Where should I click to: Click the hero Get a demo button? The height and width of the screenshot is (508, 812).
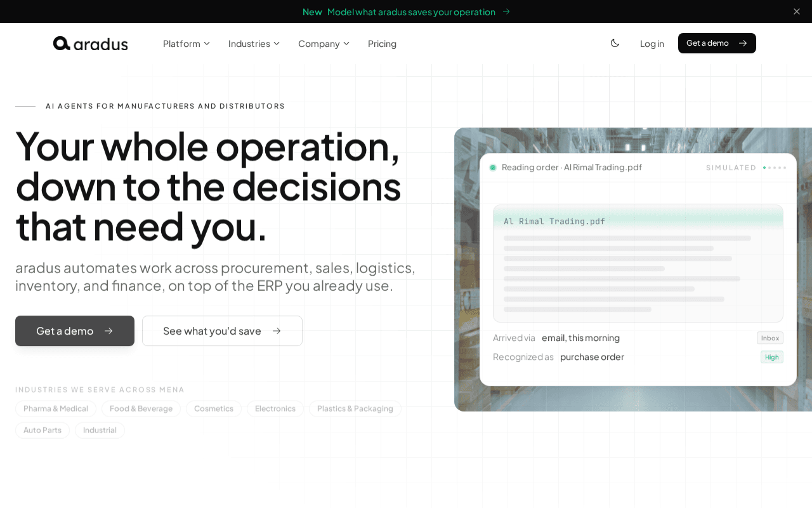[75, 331]
